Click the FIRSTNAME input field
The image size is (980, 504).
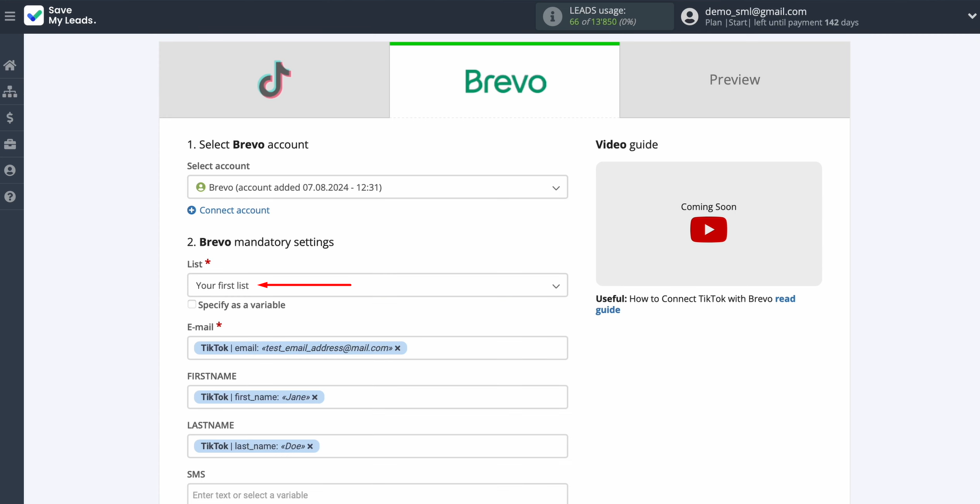(377, 397)
